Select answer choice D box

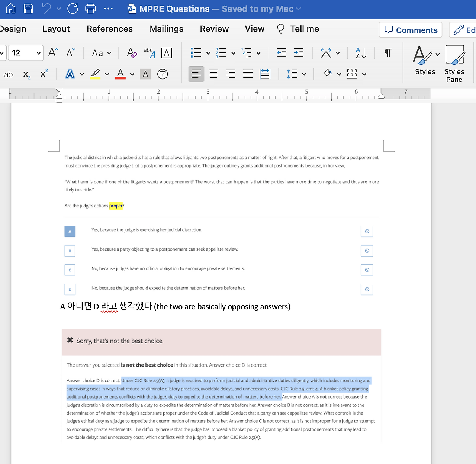(70, 290)
